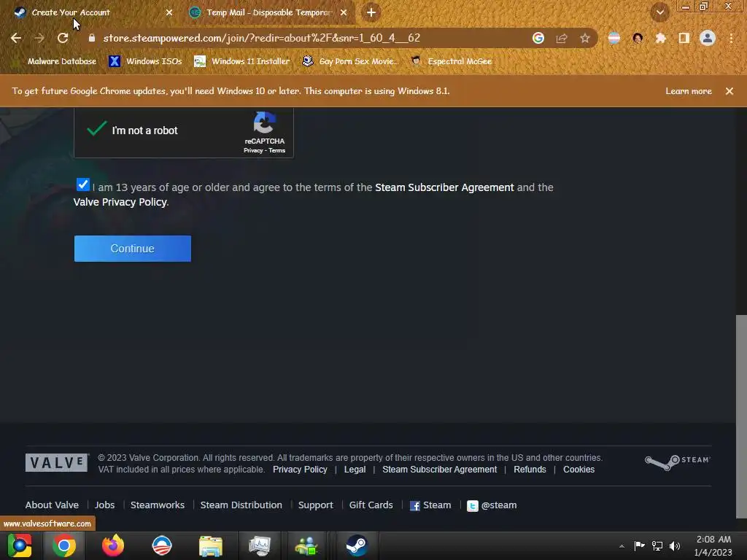Viewport: 747px width, 560px height.
Task: Open the Gift Cards link
Action: coord(371,505)
